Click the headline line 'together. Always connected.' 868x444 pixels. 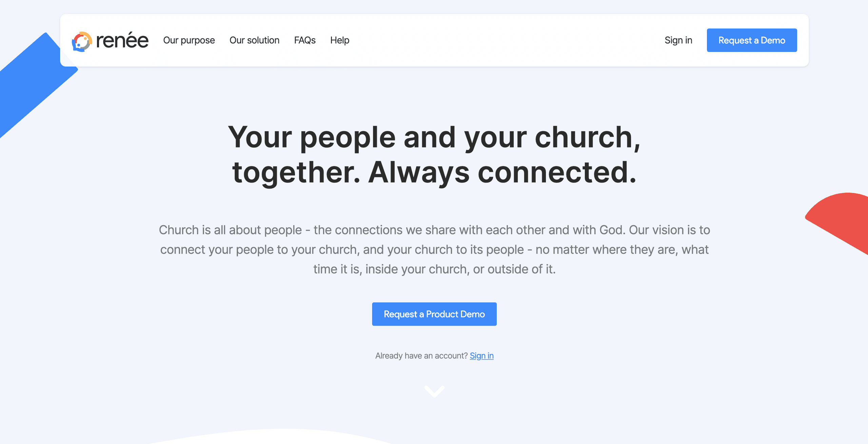434,172
